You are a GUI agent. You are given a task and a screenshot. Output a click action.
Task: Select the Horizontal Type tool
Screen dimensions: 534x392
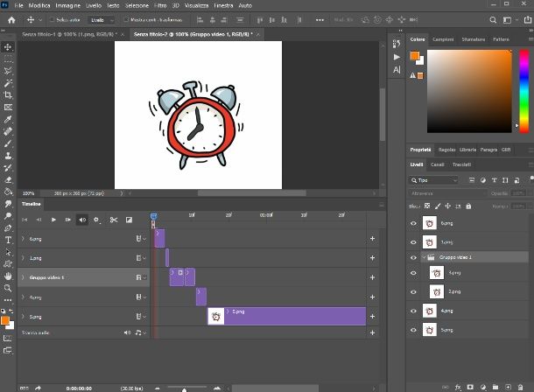tap(8, 240)
